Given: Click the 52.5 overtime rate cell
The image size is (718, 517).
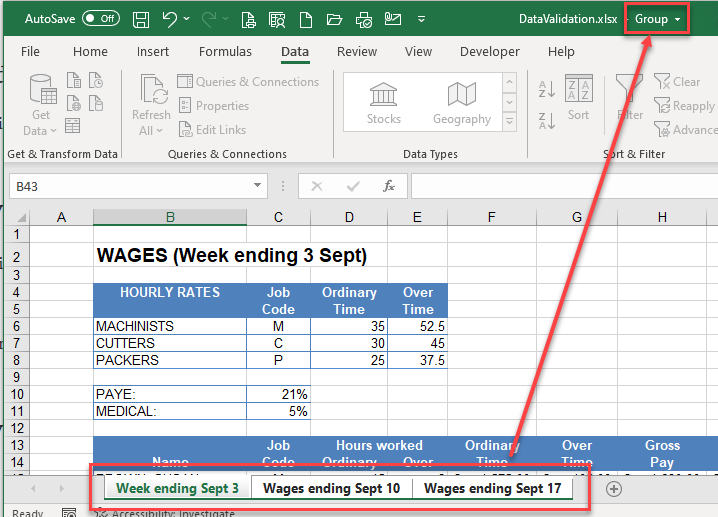Looking at the screenshot, I should coord(417,326).
